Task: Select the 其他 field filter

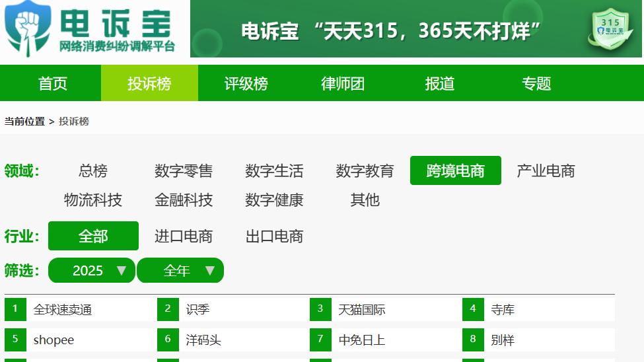Action: [365, 200]
